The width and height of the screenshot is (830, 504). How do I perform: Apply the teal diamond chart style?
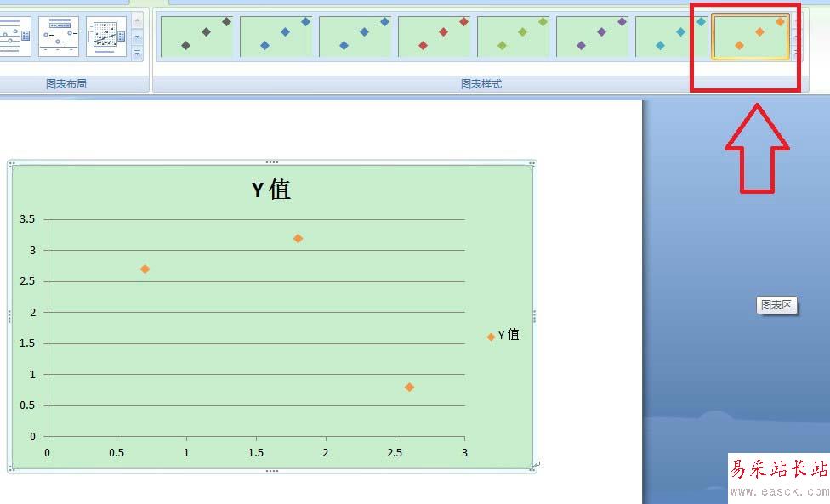click(671, 36)
